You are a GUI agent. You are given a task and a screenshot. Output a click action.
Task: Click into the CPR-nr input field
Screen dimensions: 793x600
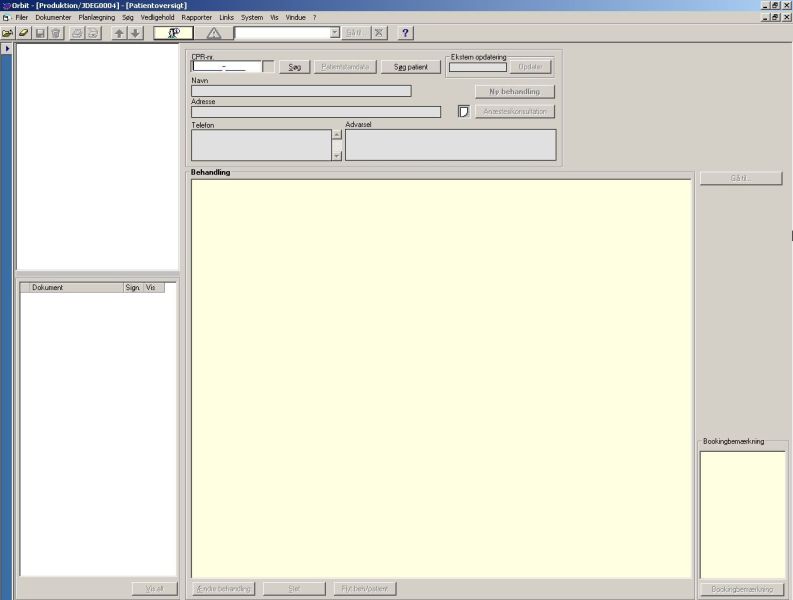pyautogui.click(x=227, y=66)
